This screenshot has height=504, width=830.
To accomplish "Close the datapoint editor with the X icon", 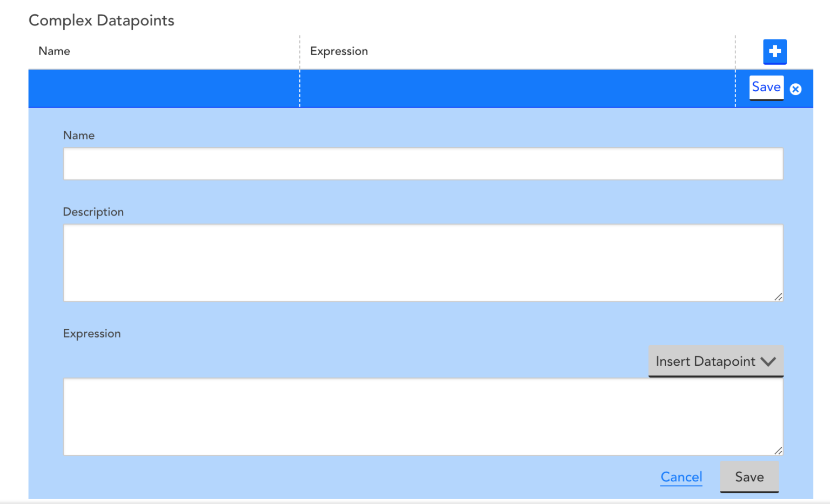I will point(795,89).
